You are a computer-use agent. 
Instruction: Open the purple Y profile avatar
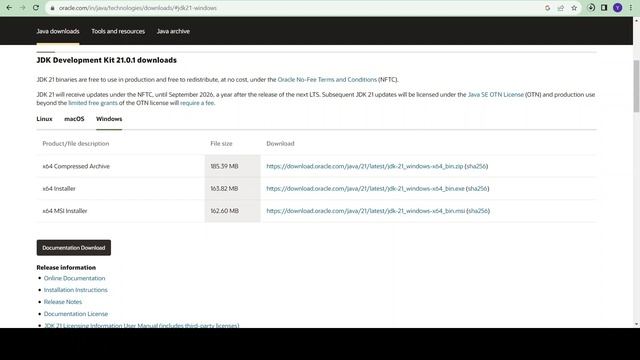(618, 8)
